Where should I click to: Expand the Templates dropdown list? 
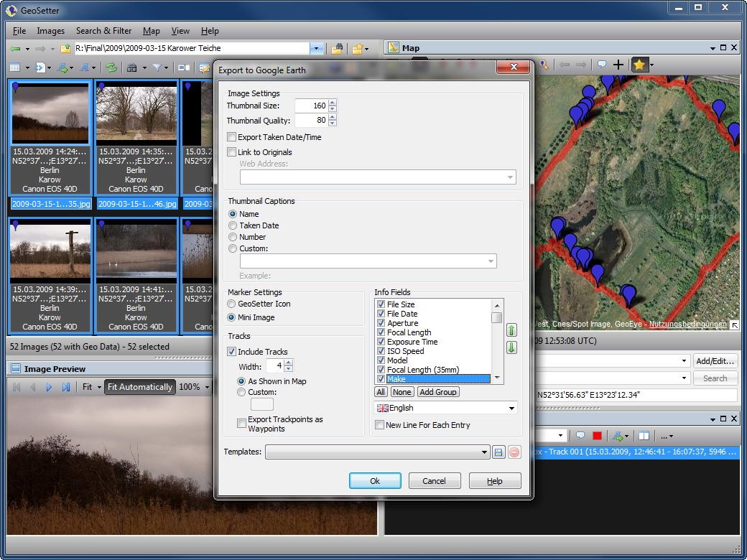click(x=485, y=452)
